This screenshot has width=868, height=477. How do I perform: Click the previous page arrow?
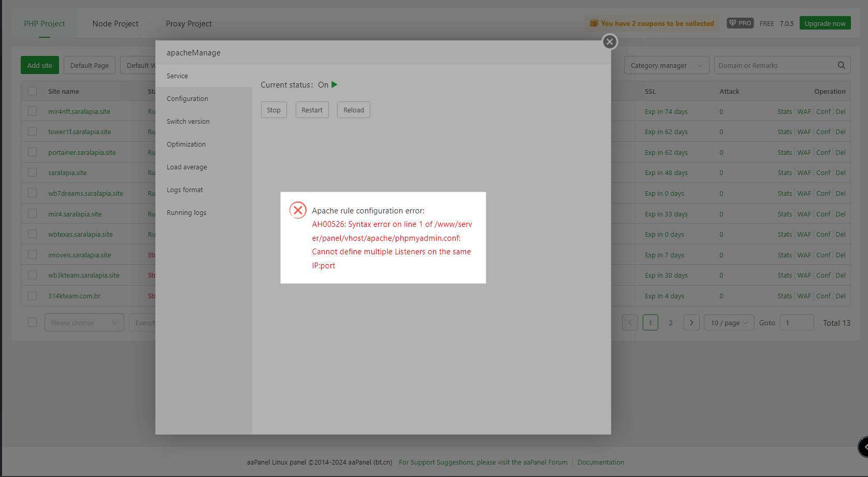coord(630,323)
